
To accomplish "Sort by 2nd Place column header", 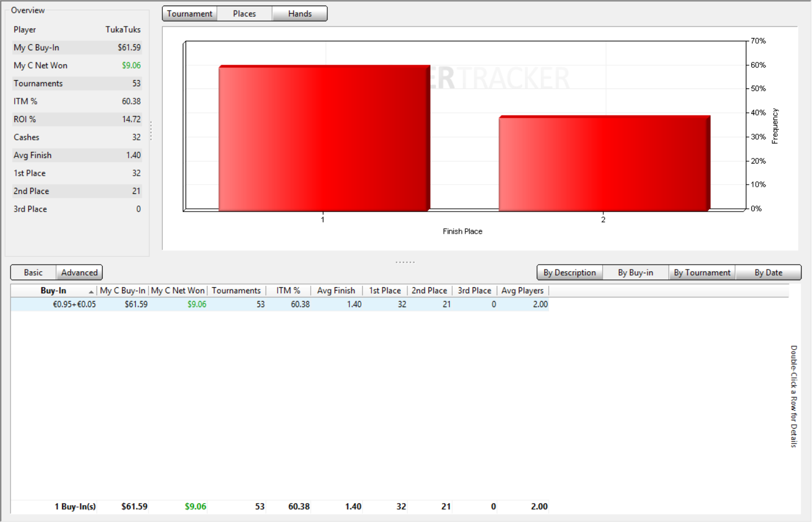I will (429, 291).
